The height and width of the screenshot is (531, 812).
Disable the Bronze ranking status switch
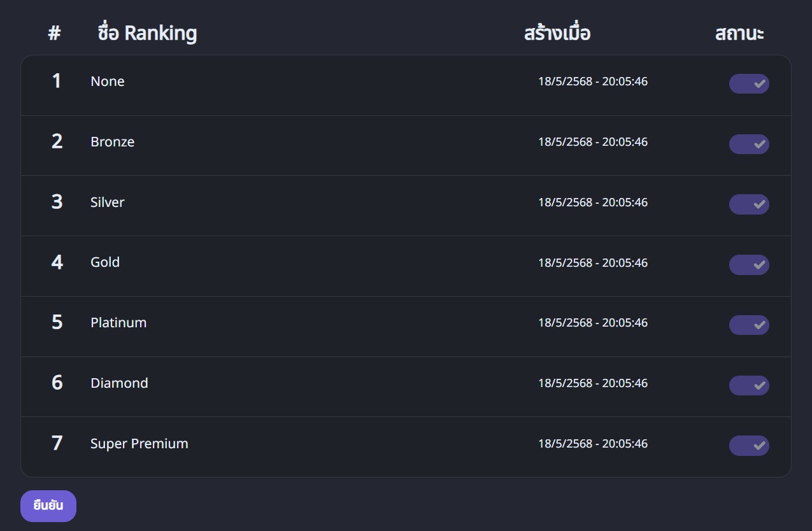click(x=749, y=144)
